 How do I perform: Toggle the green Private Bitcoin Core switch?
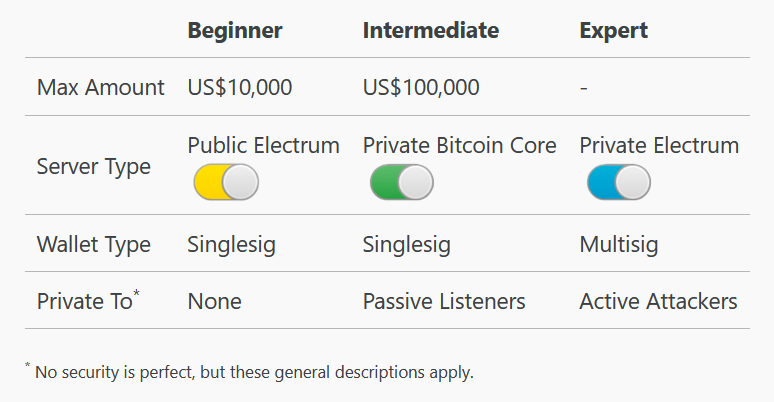click(401, 182)
